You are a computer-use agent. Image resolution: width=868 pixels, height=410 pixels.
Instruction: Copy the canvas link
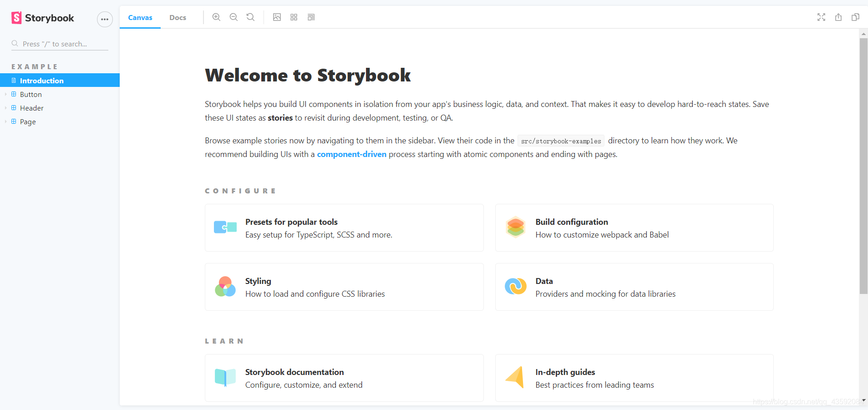tap(856, 17)
